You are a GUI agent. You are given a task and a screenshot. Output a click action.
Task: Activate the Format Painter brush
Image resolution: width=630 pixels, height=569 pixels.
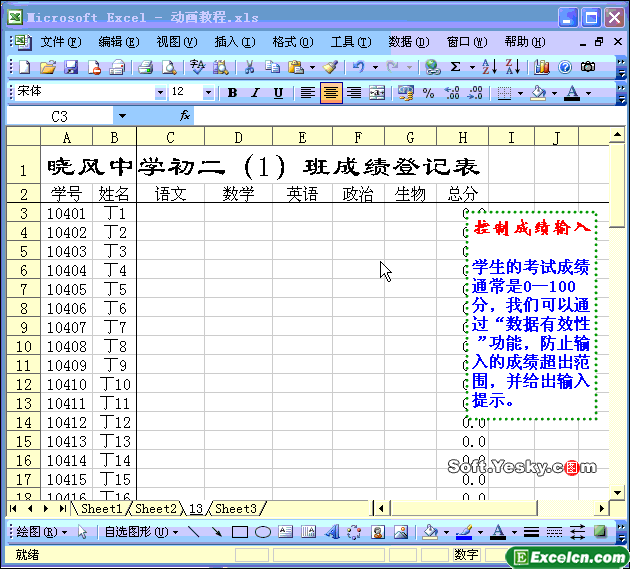330,67
